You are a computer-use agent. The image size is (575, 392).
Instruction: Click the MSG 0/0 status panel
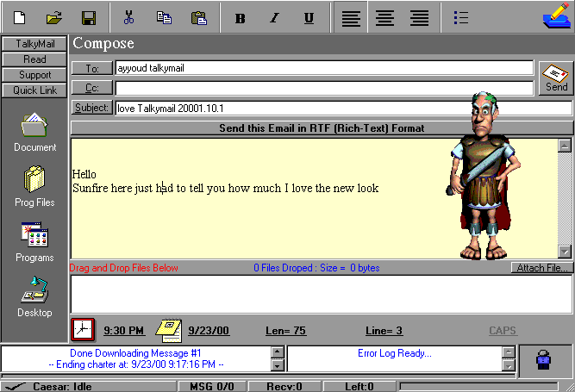point(212,387)
